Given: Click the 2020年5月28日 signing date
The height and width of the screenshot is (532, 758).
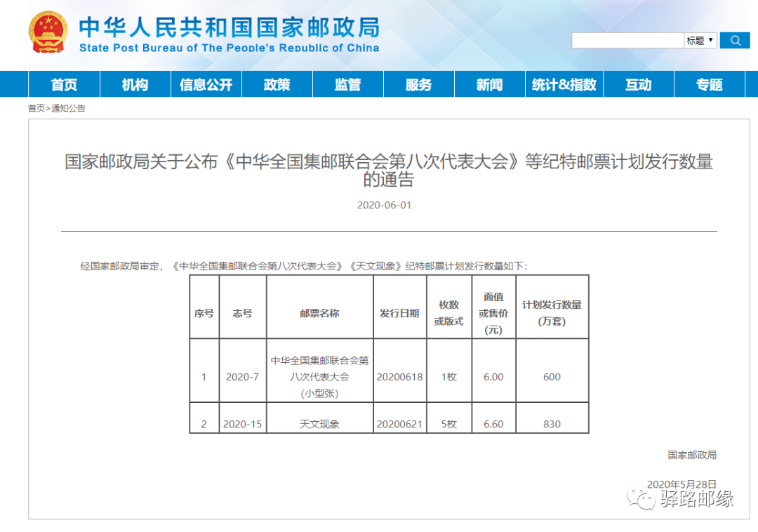Looking at the screenshot, I should coord(681,484).
